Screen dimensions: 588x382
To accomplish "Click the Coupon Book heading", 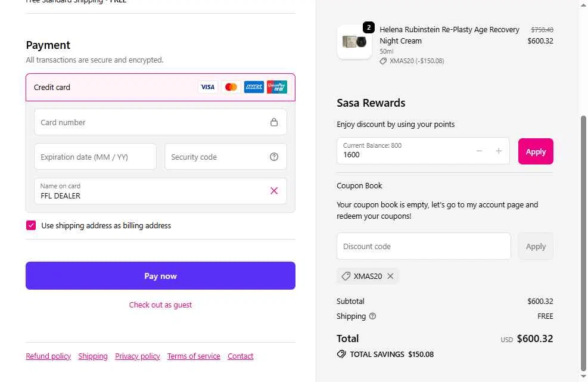I will click(359, 186).
